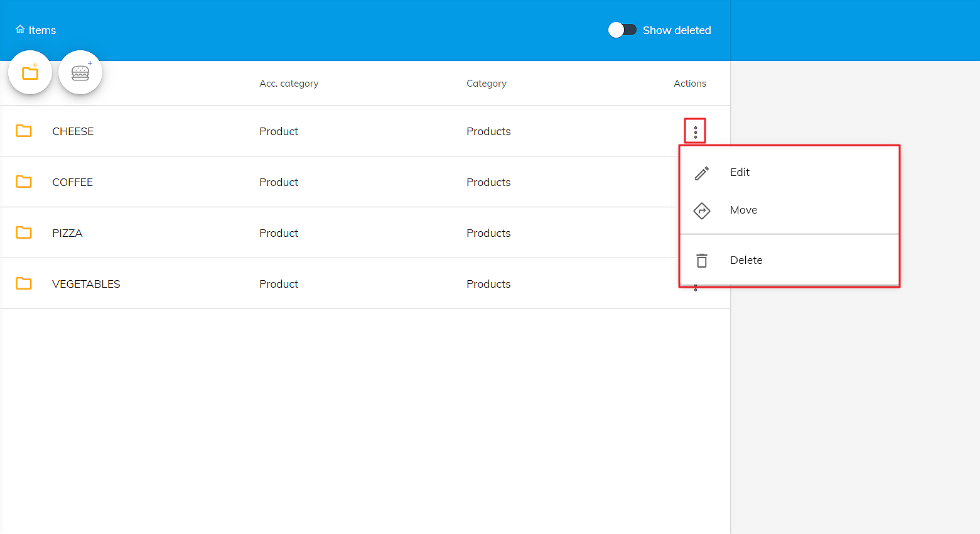Click the Product cell in the COFFEE row

279,182
